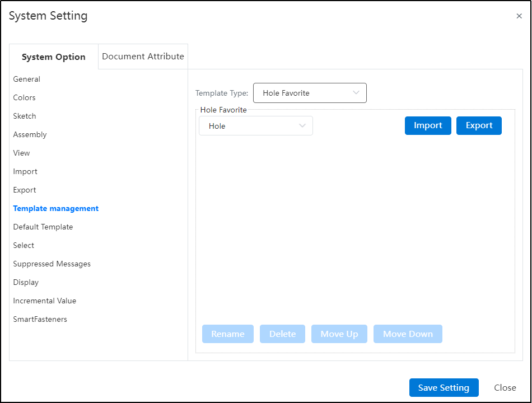
Task: Select Assembly in the sidebar
Action: 30,135
